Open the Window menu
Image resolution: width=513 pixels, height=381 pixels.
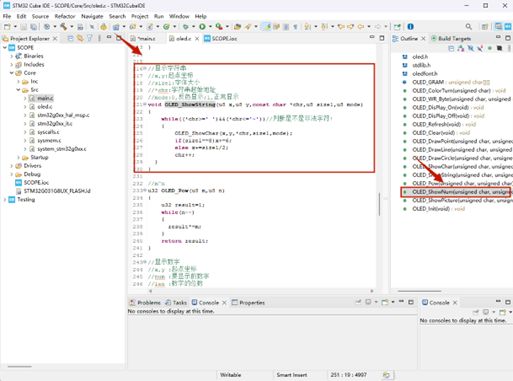pos(179,16)
